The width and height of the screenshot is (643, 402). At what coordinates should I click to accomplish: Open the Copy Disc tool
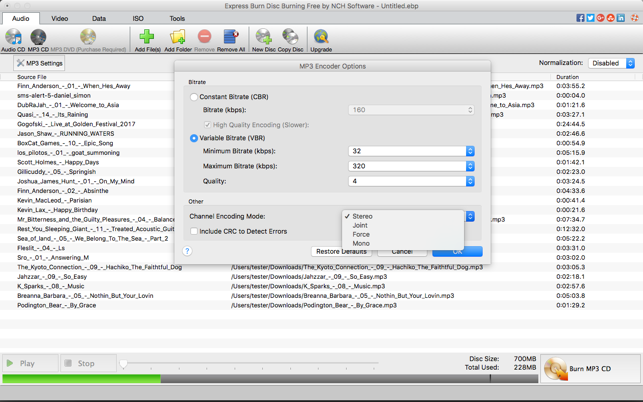(x=290, y=39)
